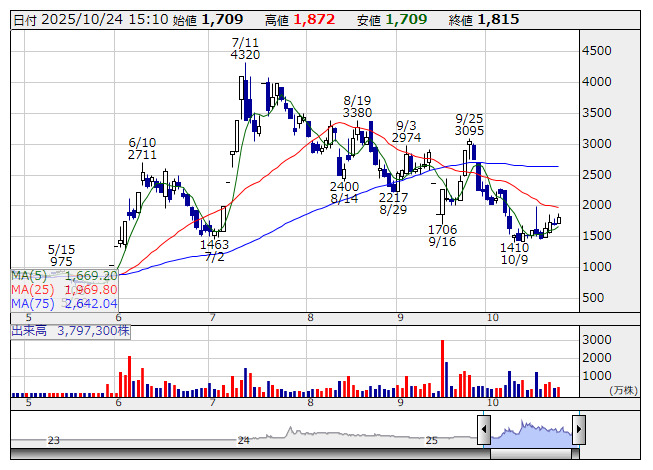Click the 9/25 3095 high label
The height and width of the screenshot is (470, 653).
coord(469,124)
